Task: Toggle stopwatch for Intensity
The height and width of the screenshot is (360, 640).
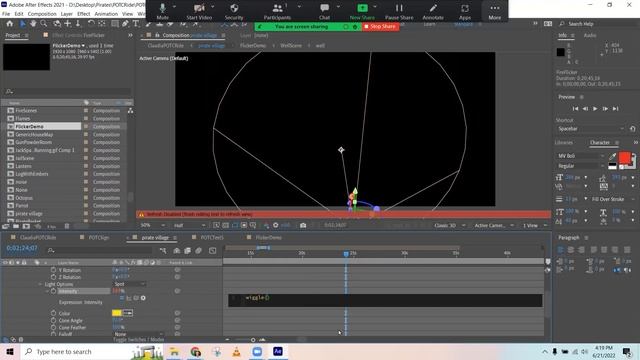Action: pos(53,291)
